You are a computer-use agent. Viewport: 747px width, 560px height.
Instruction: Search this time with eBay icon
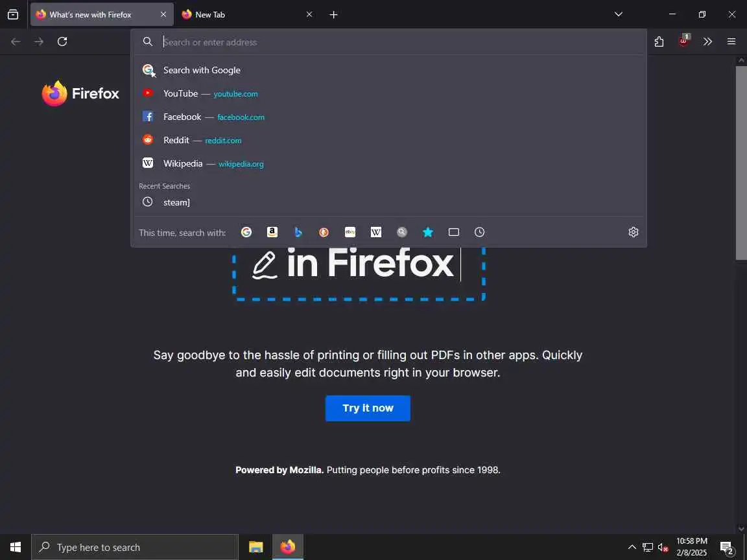click(350, 232)
